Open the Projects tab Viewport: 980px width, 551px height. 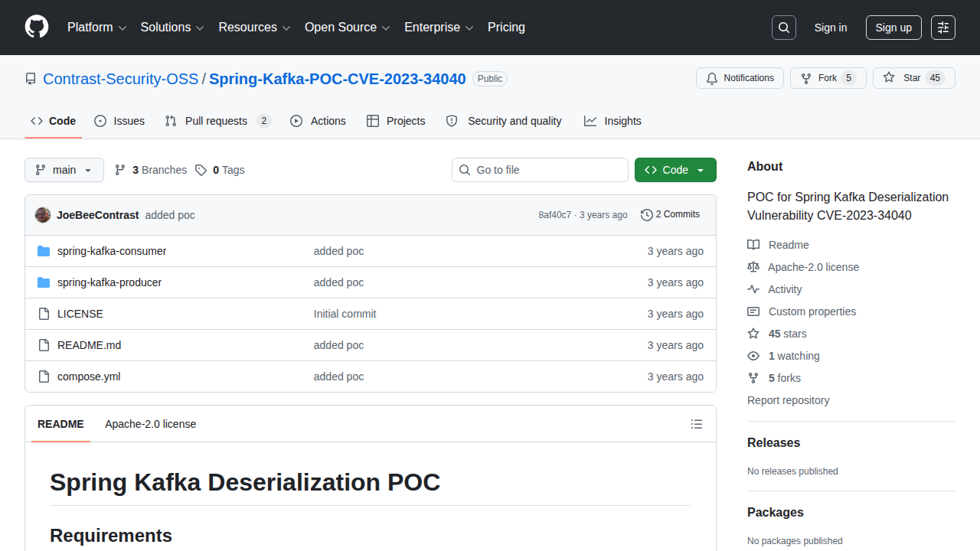tap(396, 121)
